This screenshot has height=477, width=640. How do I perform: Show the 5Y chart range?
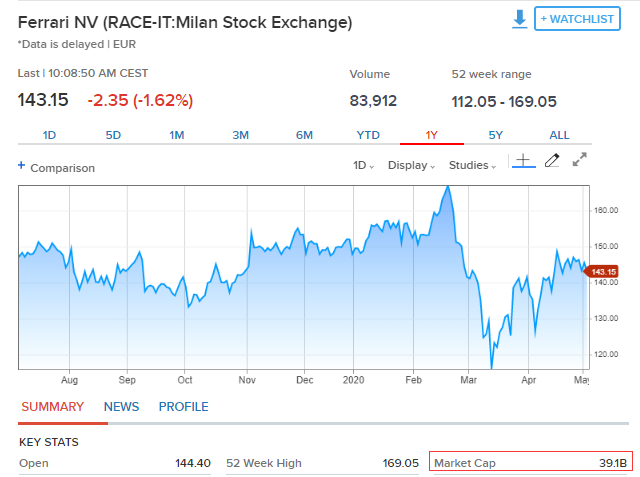click(x=496, y=135)
